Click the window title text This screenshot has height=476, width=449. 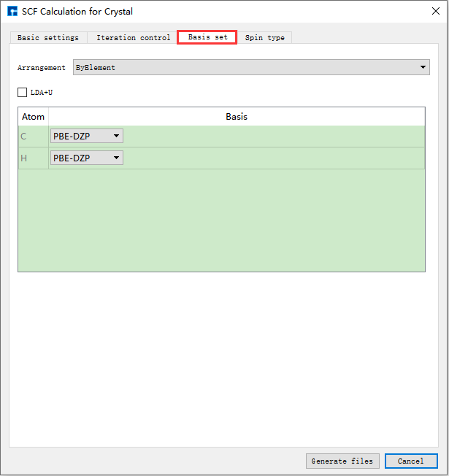77,12
